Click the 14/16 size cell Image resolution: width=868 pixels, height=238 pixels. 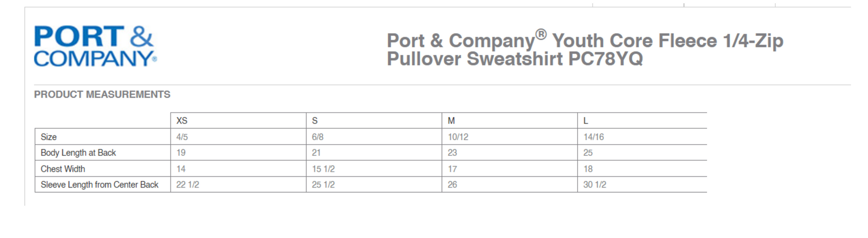pos(594,137)
